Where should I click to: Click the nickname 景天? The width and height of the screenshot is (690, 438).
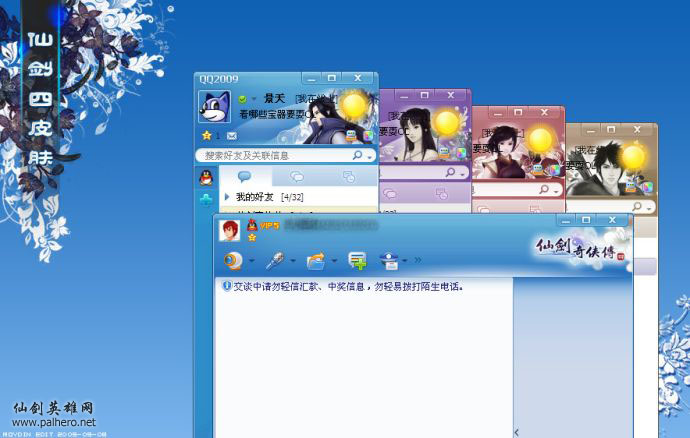point(274,98)
